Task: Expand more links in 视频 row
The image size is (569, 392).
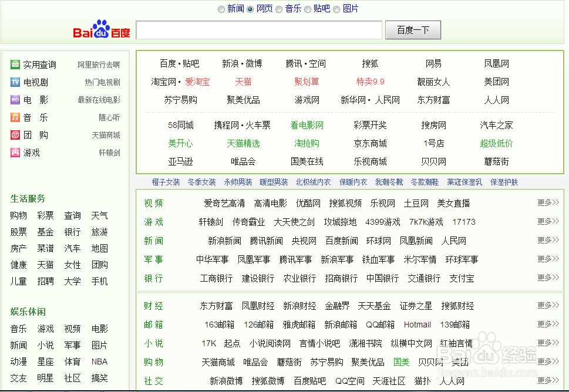Action: tap(548, 202)
